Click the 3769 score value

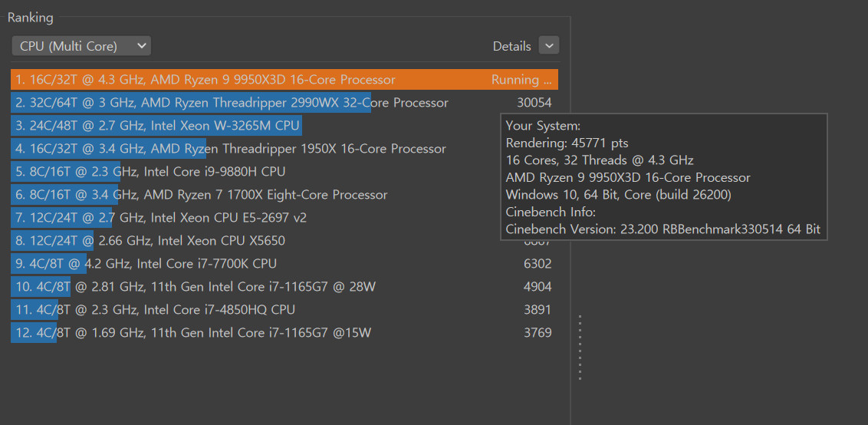(x=538, y=333)
